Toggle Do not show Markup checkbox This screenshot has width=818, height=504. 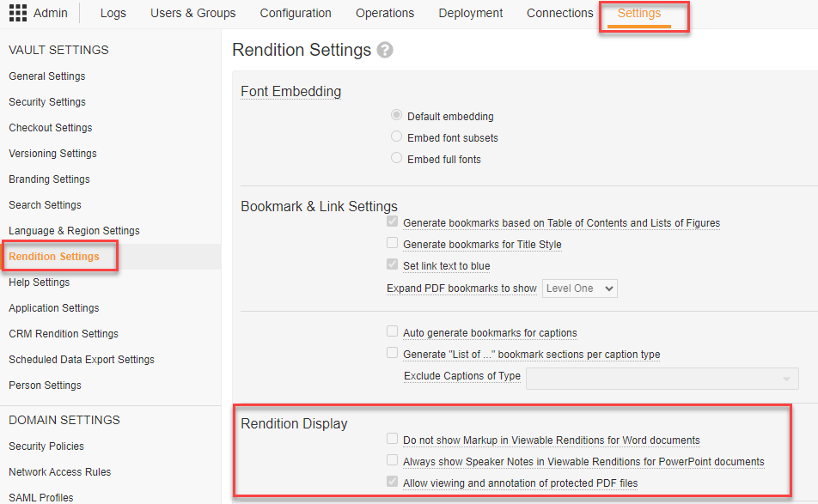point(393,440)
